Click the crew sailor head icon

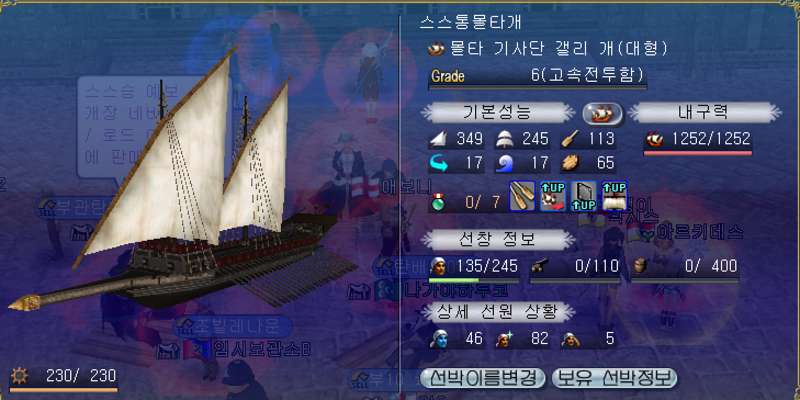point(439,265)
